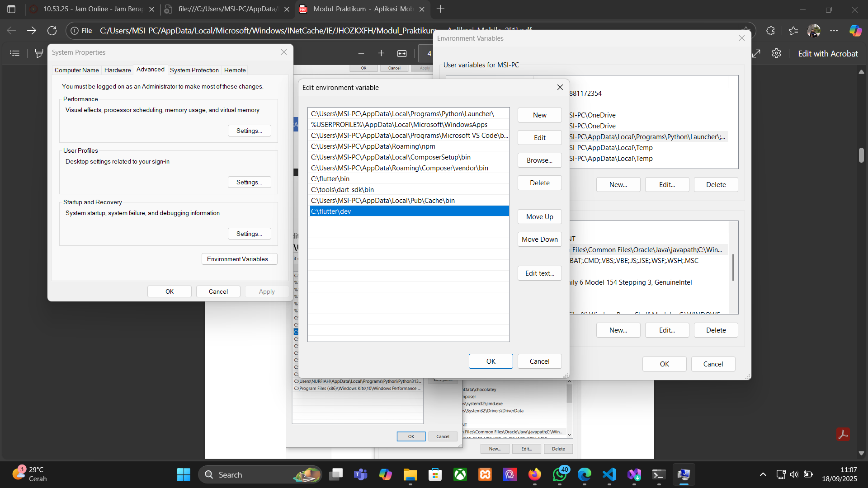
Task: Click the browser refresh icon
Action: [52, 31]
